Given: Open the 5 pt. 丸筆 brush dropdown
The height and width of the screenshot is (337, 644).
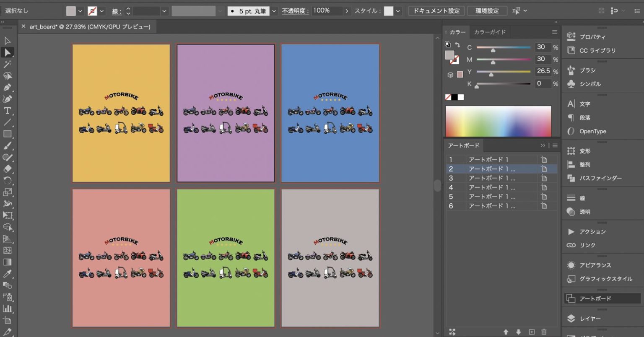Looking at the screenshot, I should (x=274, y=11).
